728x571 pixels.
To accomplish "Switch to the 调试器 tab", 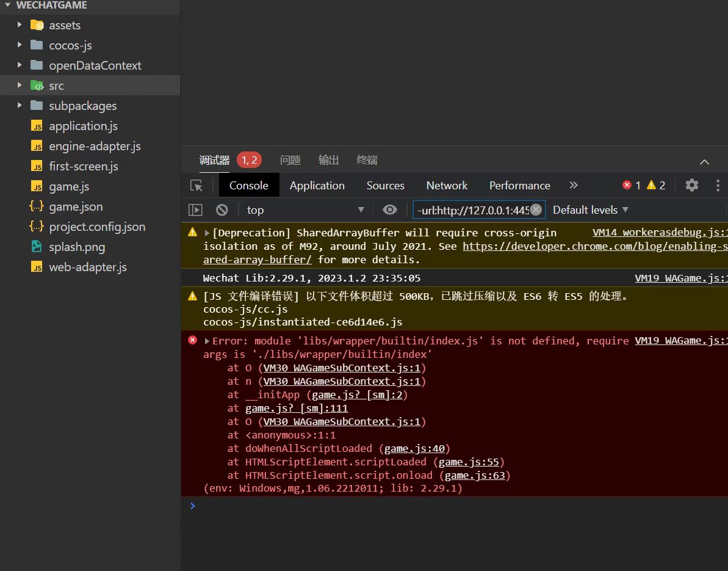I will [215, 160].
